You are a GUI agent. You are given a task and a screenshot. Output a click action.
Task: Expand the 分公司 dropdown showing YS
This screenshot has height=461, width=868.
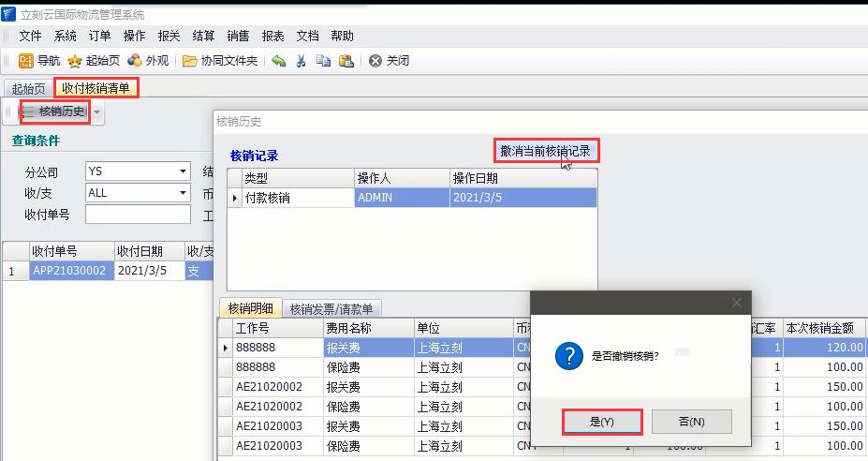tap(183, 171)
